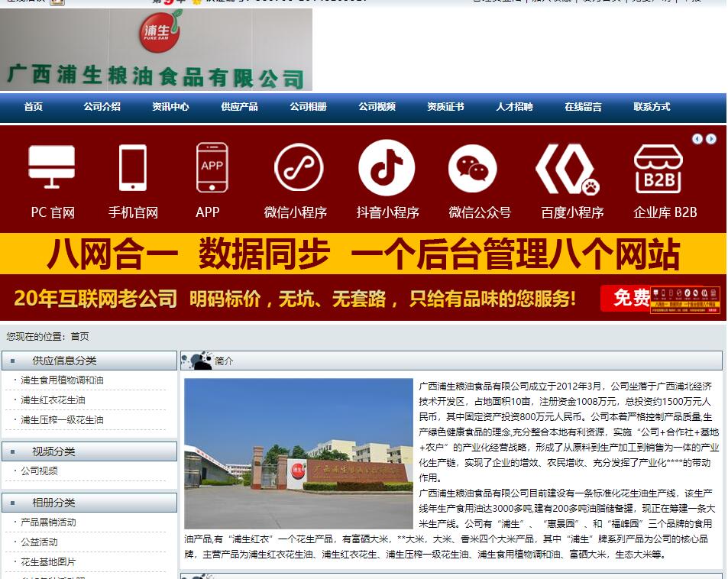
Task: Click the 广西浦生粮油食品有限公司 header banner
Action: [156, 50]
